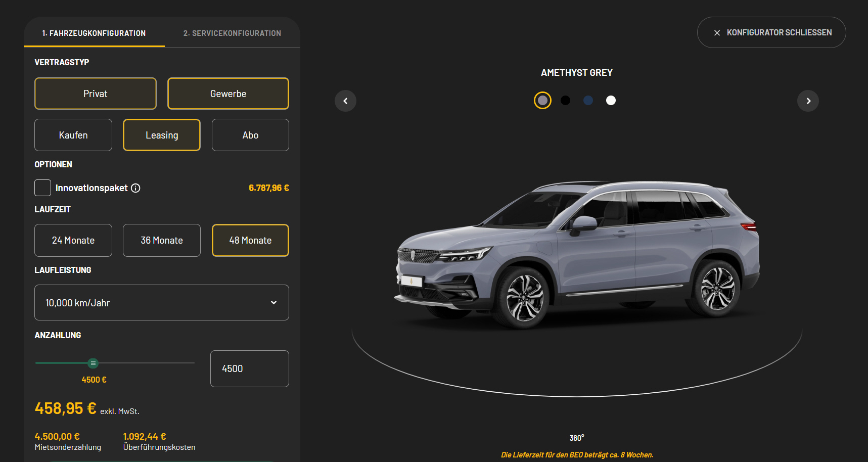Choose the Abo option

(x=250, y=135)
